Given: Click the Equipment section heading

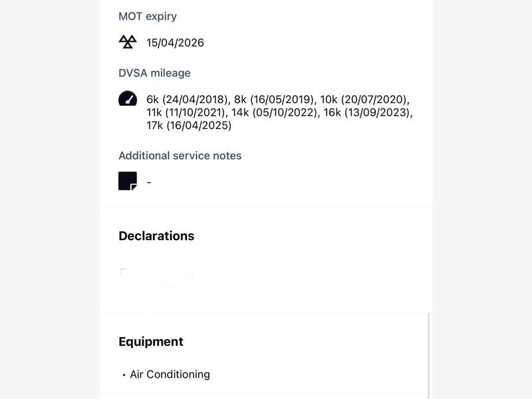Looking at the screenshot, I should pyautogui.click(x=151, y=342).
